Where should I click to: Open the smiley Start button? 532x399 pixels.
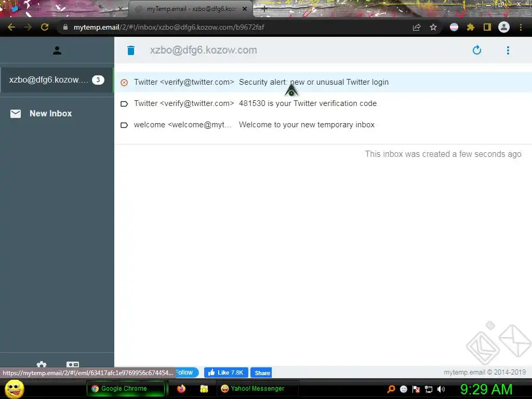coord(14,389)
